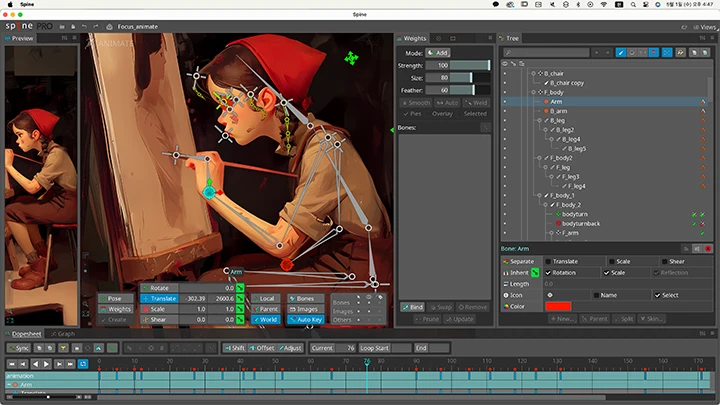Collapse the B_chair tree node

(x=533, y=73)
